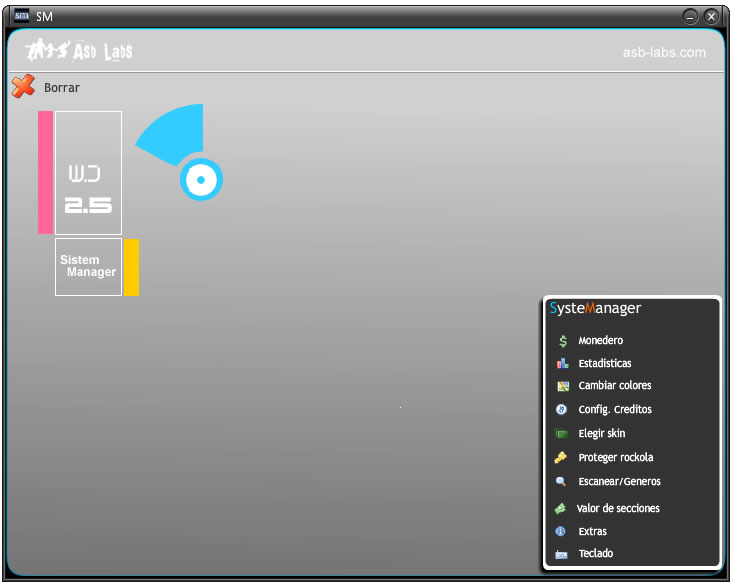Image resolution: width=734 pixels, height=587 pixels.
Task: Open the Monedero menu entry
Action: point(601,340)
